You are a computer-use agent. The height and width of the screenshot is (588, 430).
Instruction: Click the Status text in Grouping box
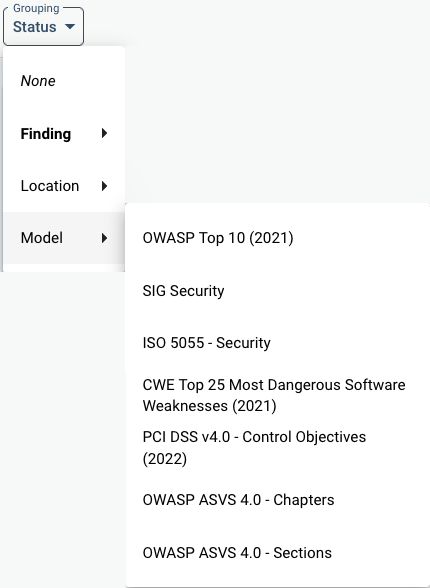34,27
